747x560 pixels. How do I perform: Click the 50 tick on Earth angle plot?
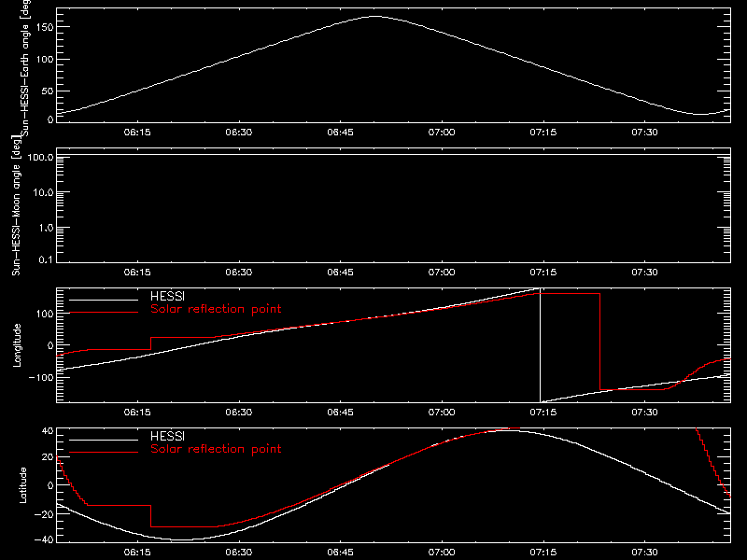point(48,91)
